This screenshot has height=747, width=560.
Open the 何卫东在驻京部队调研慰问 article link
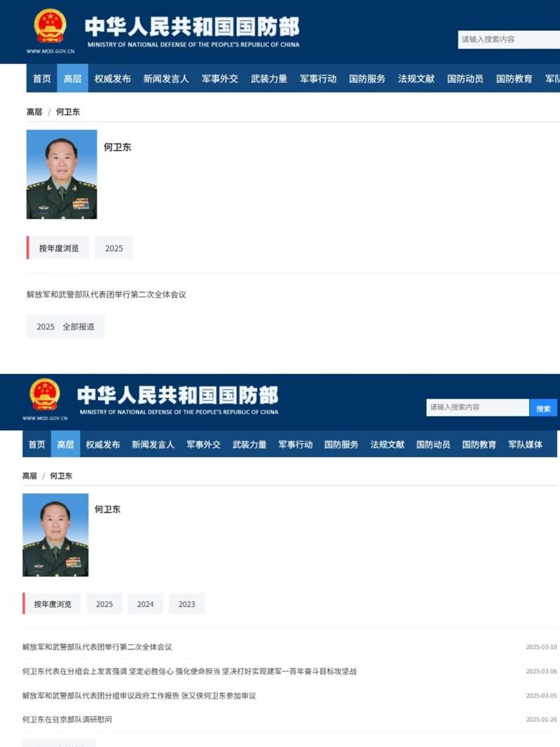click(67, 720)
